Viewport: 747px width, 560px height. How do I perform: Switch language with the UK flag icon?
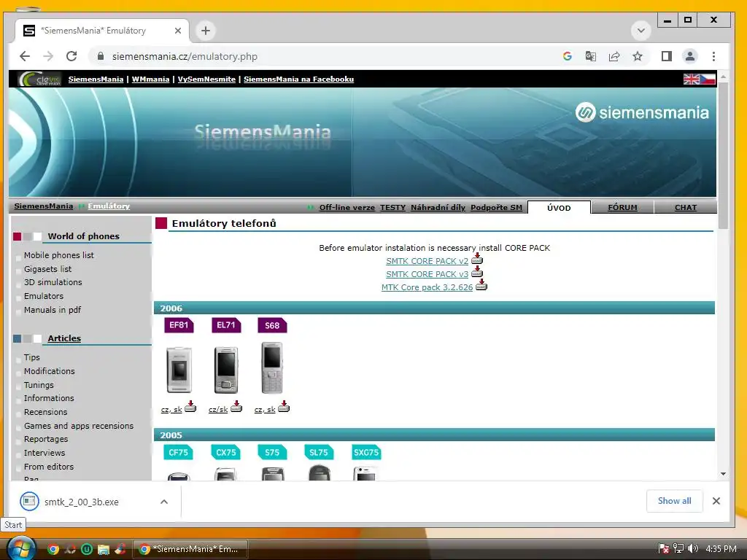(x=692, y=79)
